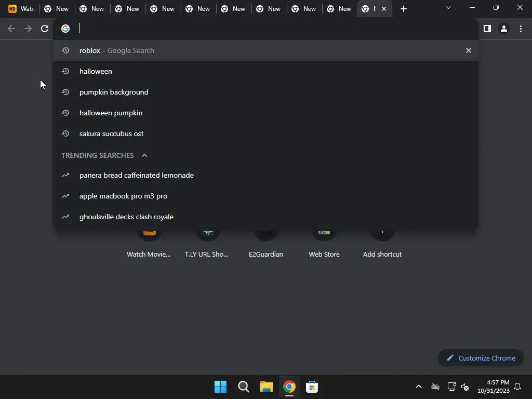532x399 pixels.
Task: Click Add shortcut
Action: (x=382, y=243)
